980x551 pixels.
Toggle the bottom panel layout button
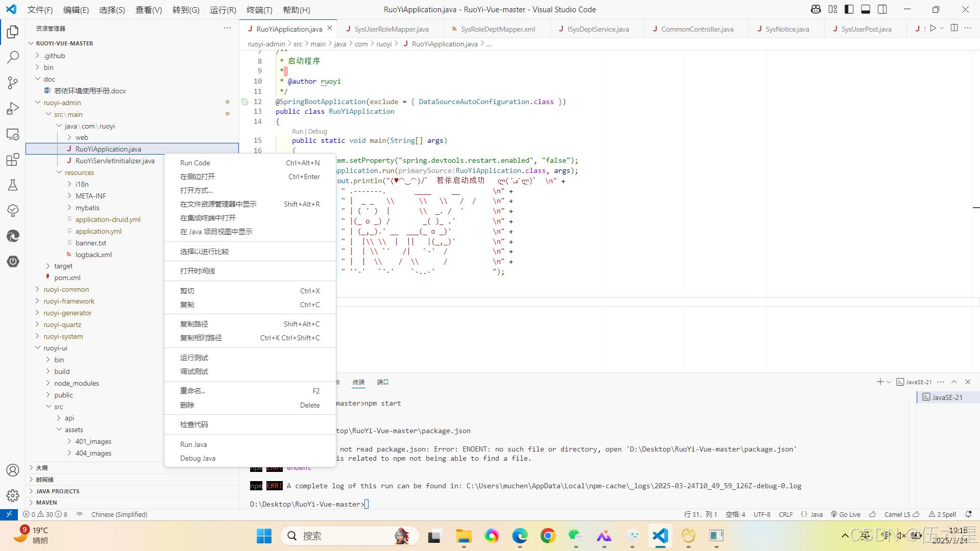tap(866, 9)
